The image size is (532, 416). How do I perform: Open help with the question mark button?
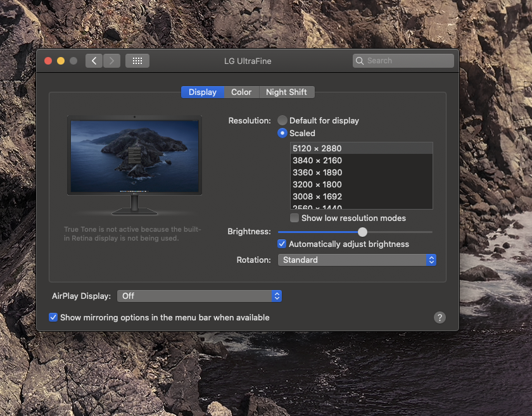pyautogui.click(x=440, y=318)
